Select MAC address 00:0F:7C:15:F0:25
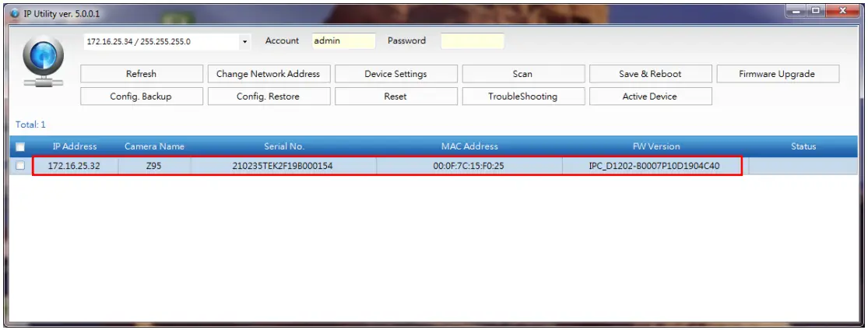 469,166
